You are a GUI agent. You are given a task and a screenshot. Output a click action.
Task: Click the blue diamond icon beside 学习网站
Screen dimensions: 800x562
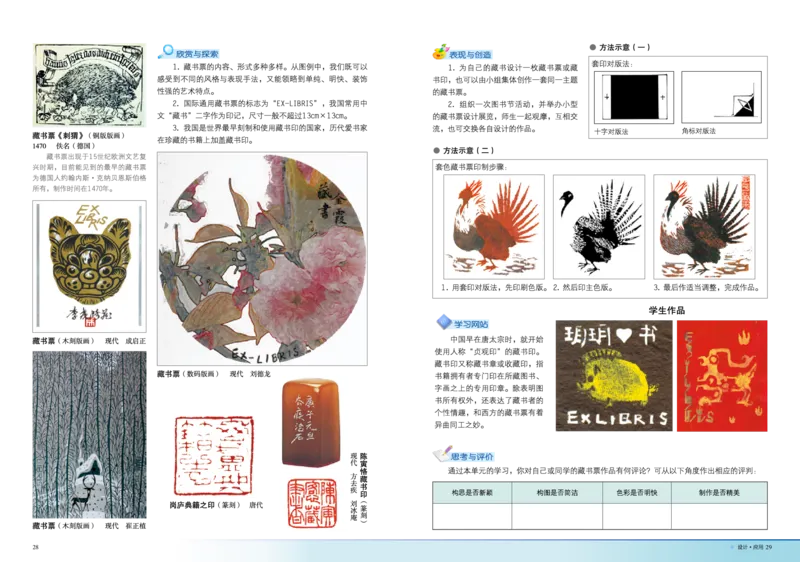pos(444,322)
